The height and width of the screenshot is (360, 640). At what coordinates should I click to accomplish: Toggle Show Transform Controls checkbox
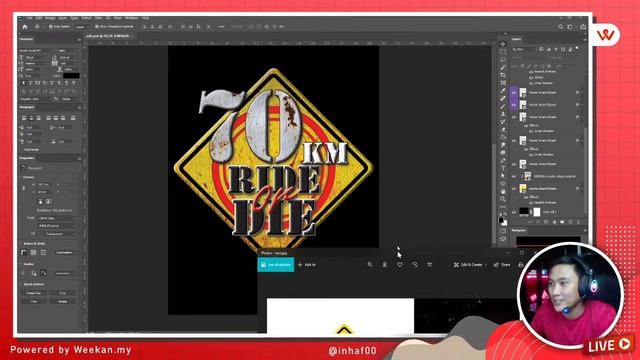click(97, 27)
